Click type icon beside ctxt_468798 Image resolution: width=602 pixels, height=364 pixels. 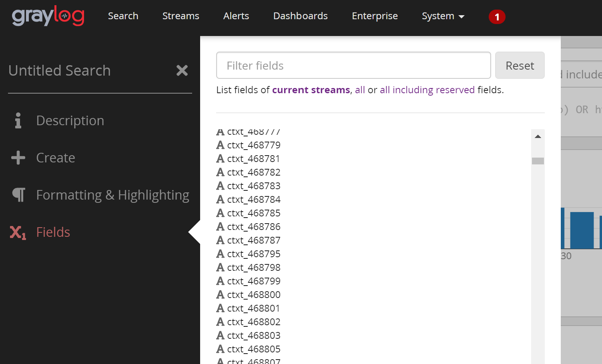220,268
